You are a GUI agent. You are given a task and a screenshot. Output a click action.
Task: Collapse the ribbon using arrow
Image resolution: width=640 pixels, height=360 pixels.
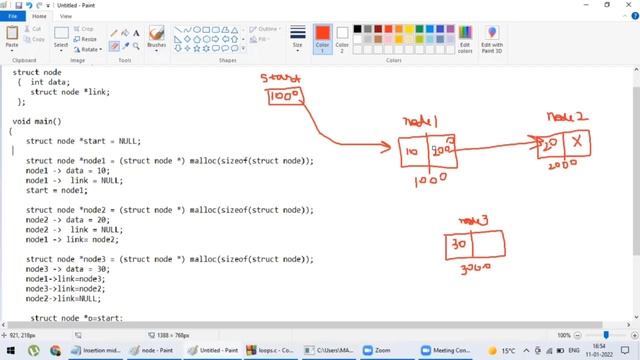click(625, 16)
